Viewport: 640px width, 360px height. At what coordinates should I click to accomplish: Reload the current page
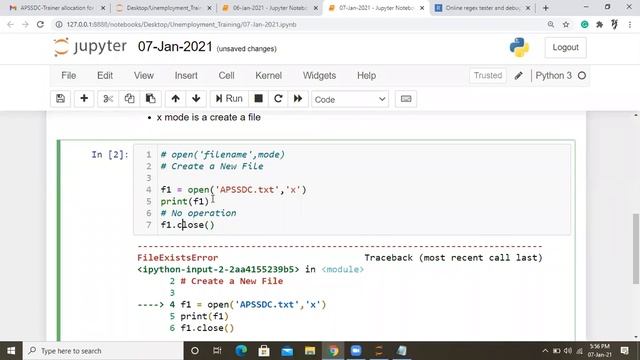click(40, 24)
